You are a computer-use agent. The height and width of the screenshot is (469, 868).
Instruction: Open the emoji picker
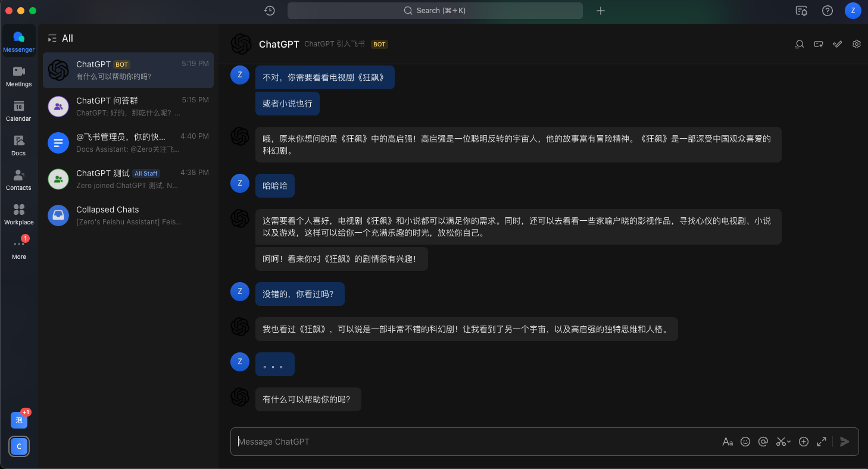click(x=745, y=442)
